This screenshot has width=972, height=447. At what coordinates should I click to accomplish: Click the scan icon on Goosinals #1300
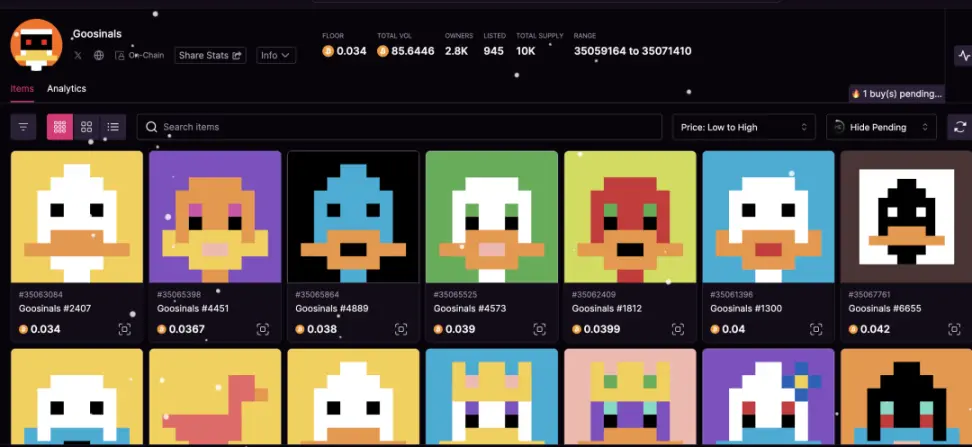click(816, 329)
